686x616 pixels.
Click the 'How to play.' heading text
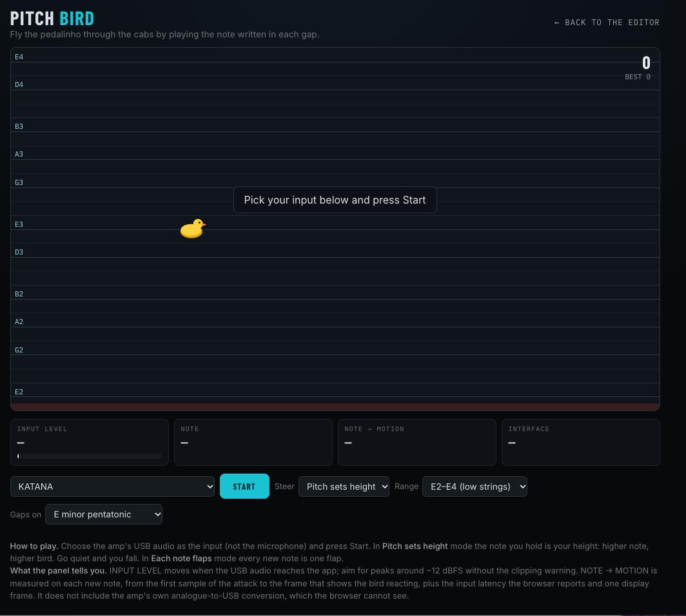tap(34, 546)
